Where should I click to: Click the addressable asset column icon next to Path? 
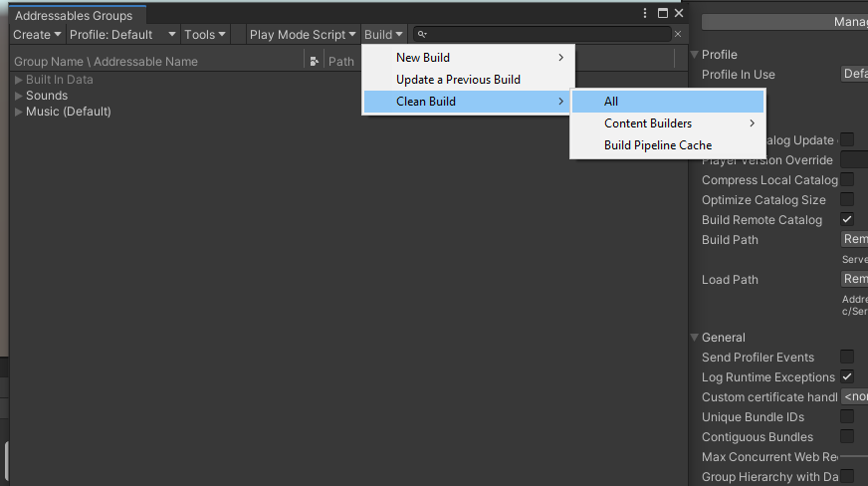pyautogui.click(x=314, y=62)
